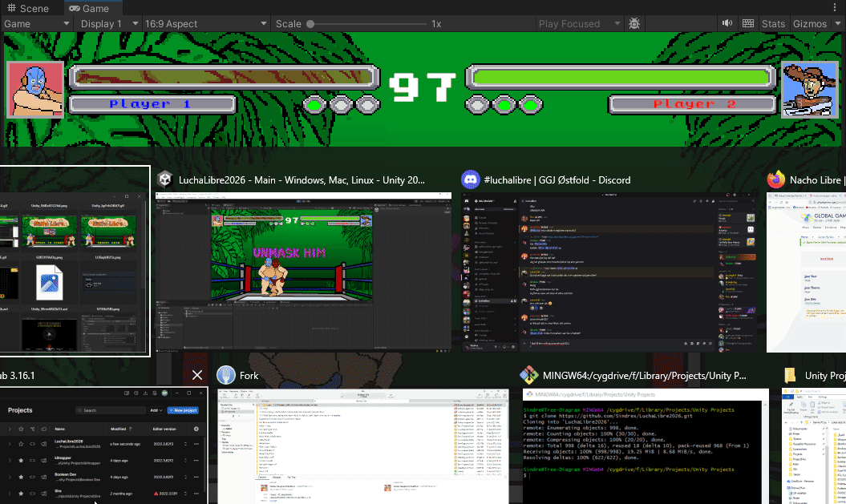Click the Unity icon beside LuchaLibre2026 title
Image resolution: width=846 pixels, height=504 pixels.
(165, 179)
